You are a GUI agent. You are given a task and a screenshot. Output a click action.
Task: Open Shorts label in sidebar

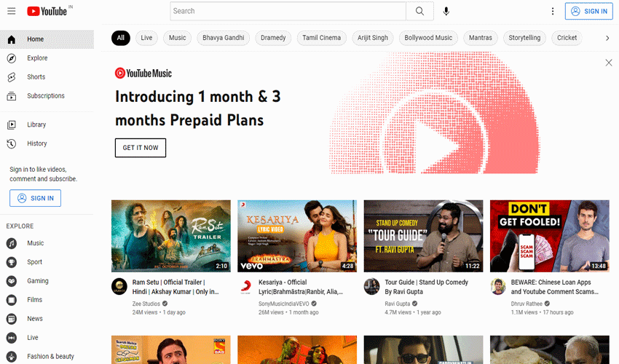tap(36, 77)
